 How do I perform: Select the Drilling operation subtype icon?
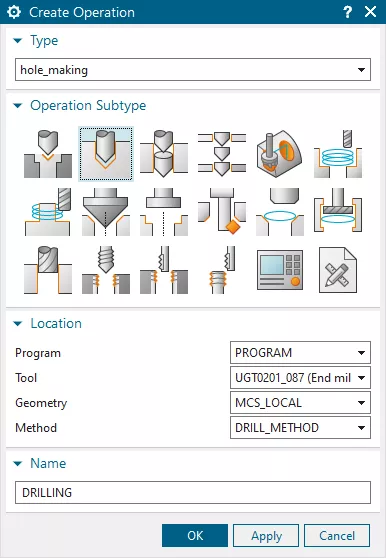pyautogui.click(x=106, y=154)
